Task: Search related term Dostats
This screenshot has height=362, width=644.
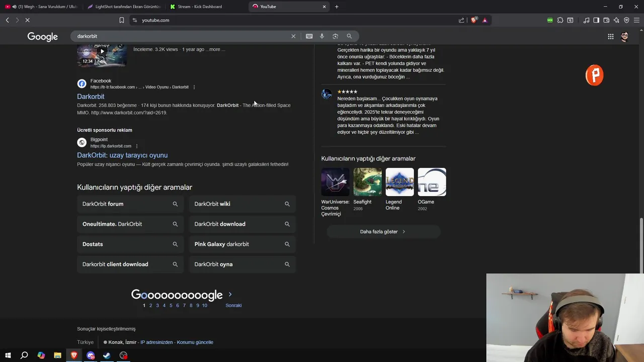Action: (130, 244)
